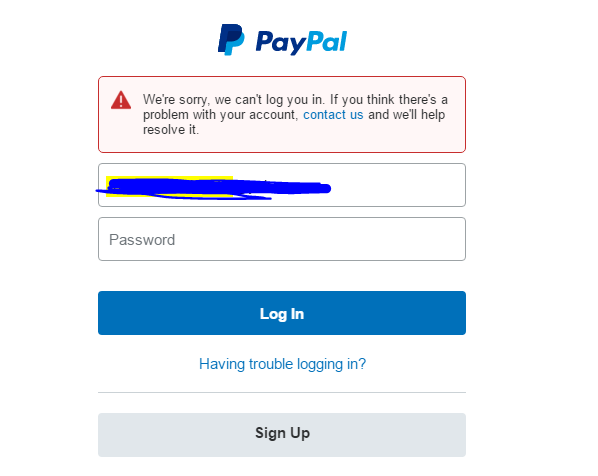The image size is (598, 476).
Task: Click 'Pal' light-blue part of logo
Action: (x=327, y=41)
